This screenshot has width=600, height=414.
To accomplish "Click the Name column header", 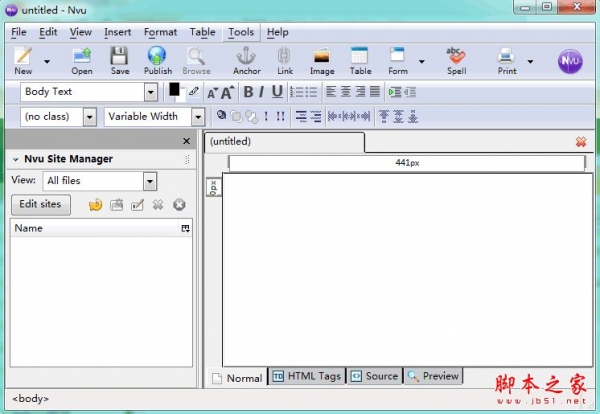I will click(95, 228).
